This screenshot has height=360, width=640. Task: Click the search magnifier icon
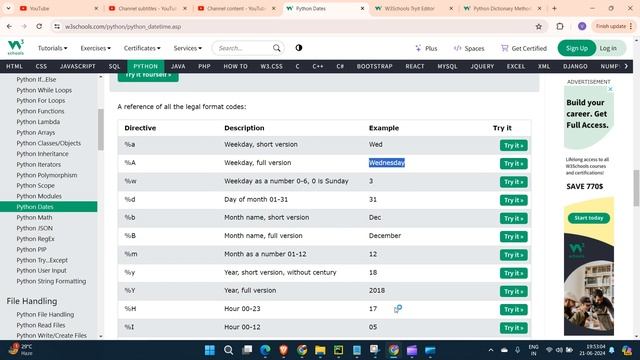pyautogui.click(x=276, y=48)
